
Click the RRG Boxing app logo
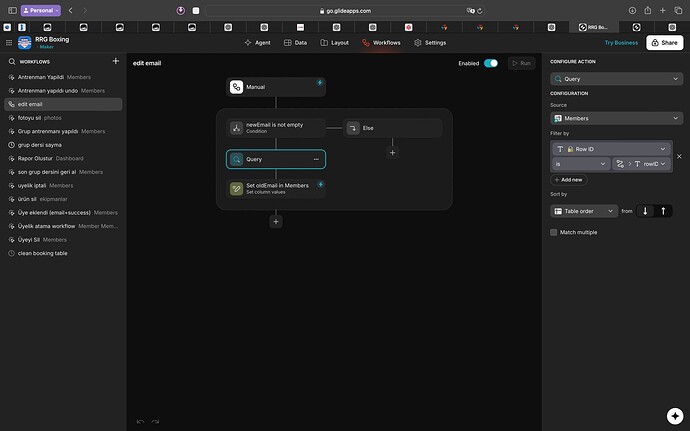24,43
